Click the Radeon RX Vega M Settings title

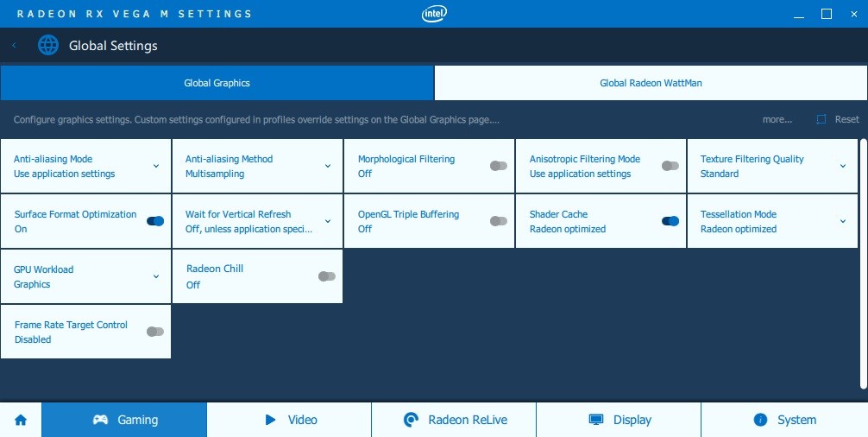click(135, 14)
